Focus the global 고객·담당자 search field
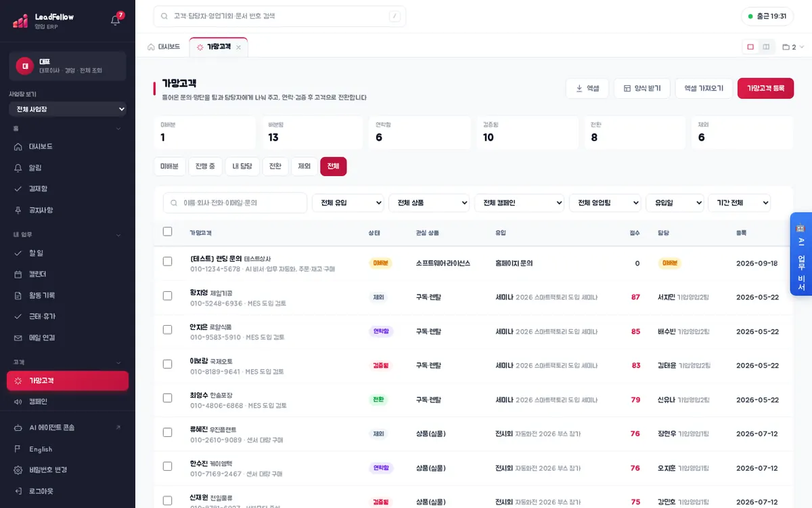 pos(279,16)
